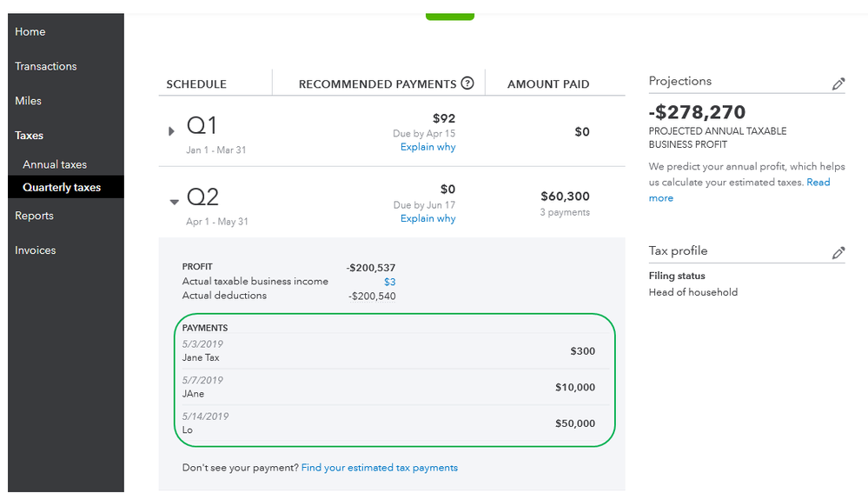This screenshot has width=868, height=500.
Task: Click Explain why under Q1 payment
Action: 427,147
